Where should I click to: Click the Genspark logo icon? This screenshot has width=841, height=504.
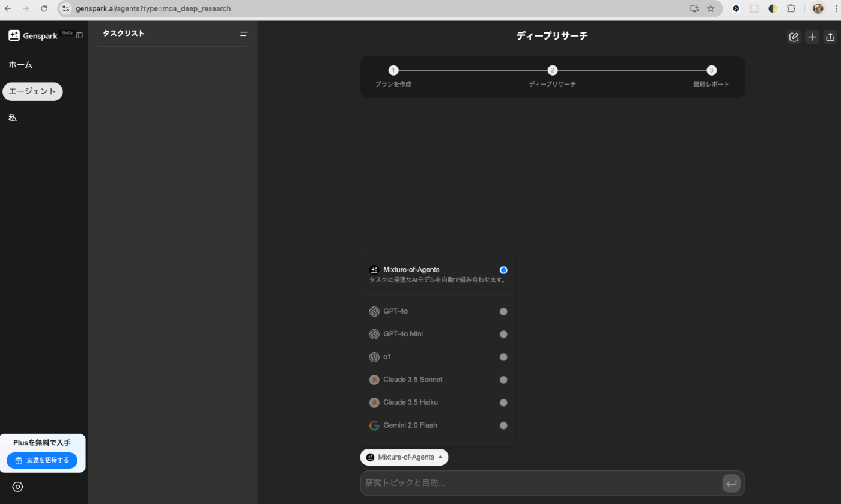[14, 35]
